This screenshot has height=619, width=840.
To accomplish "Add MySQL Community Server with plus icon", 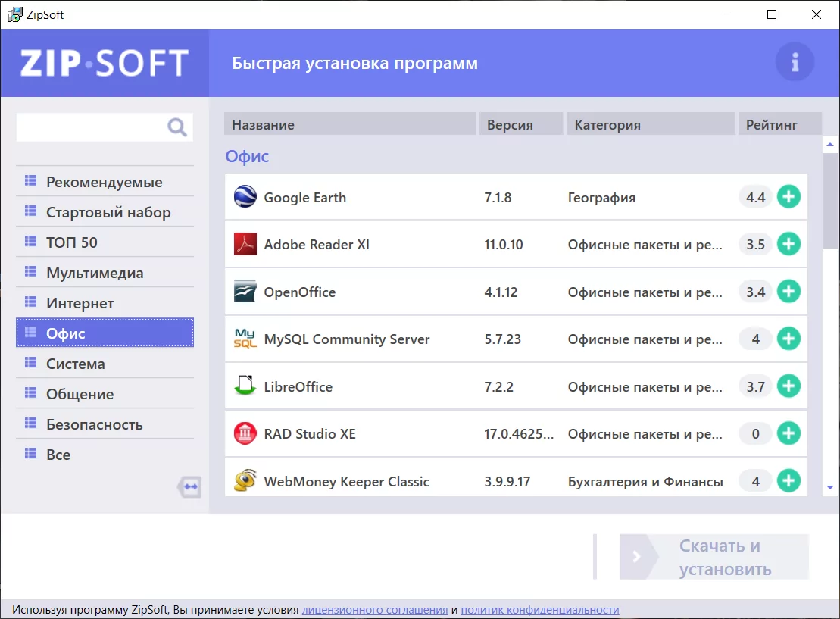I will (788, 339).
